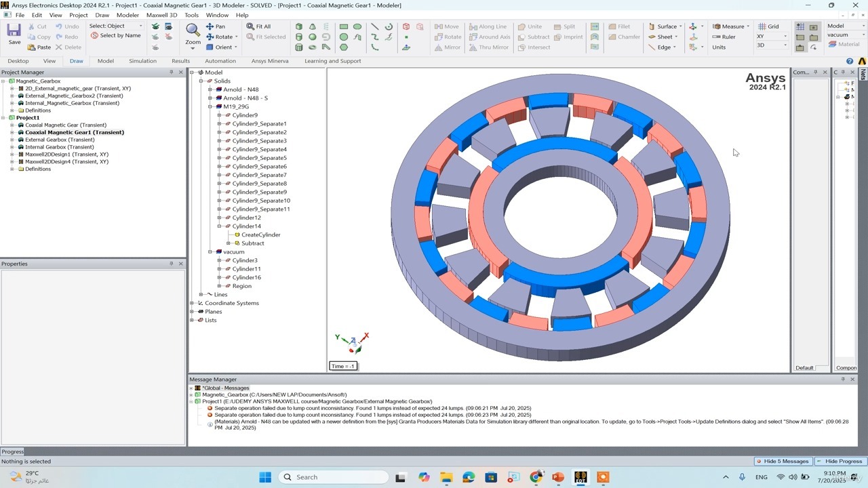
Task: Select the draw line tool
Action: coord(374,26)
